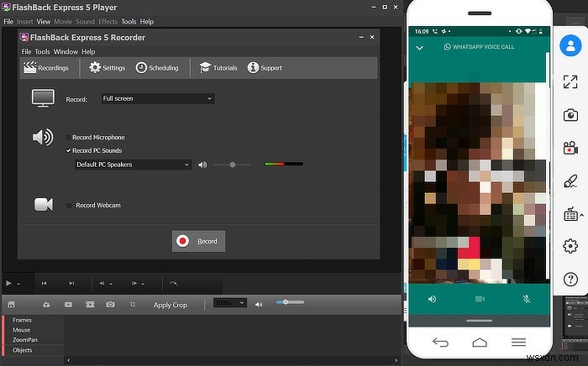588x366 pixels.
Task: Open the Recorder Tools menu
Action: click(42, 52)
